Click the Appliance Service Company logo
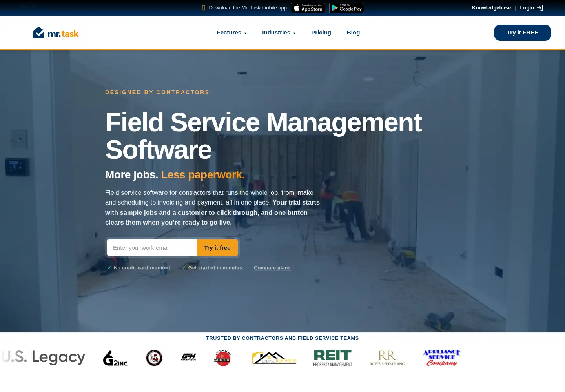 [x=442, y=358]
